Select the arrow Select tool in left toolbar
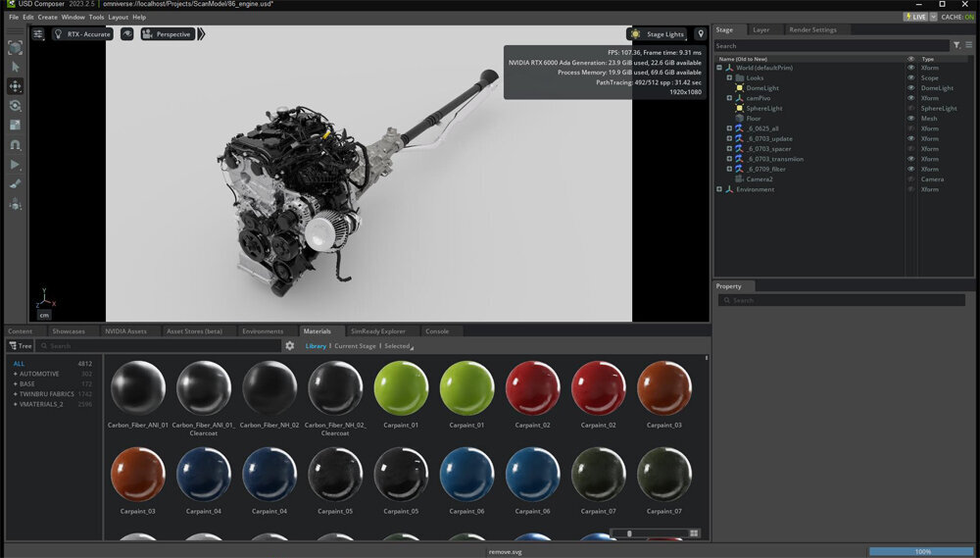Image resolution: width=980 pixels, height=558 pixels. click(x=15, y=67)
